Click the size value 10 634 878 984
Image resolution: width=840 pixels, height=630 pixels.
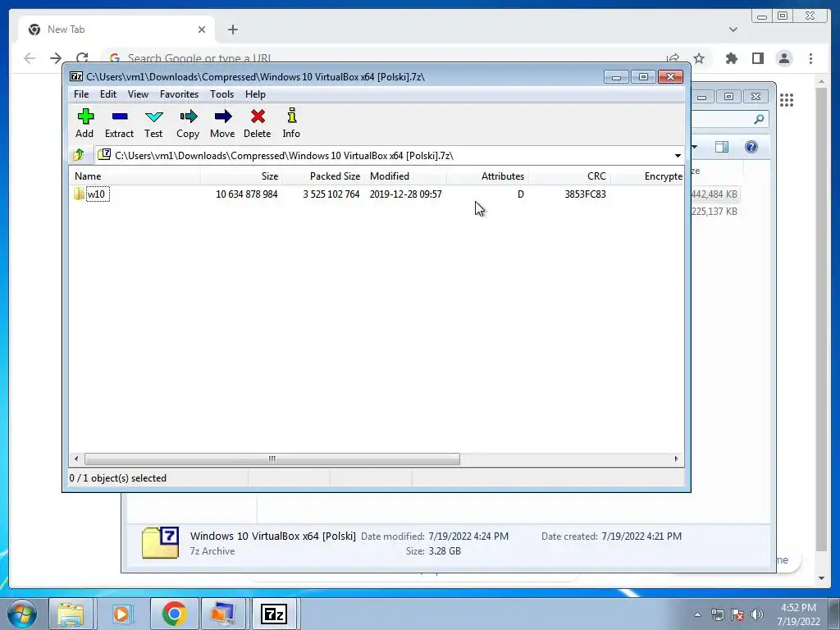[246, 194]
